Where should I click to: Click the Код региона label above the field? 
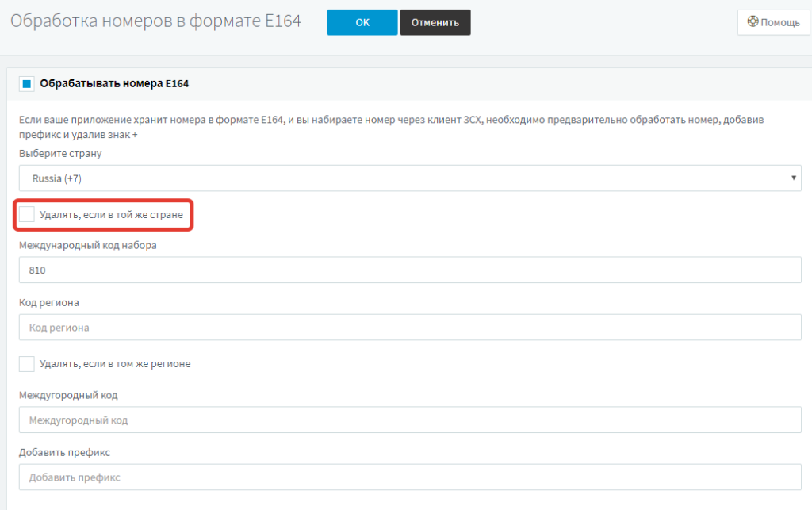(x=48, y=302)
